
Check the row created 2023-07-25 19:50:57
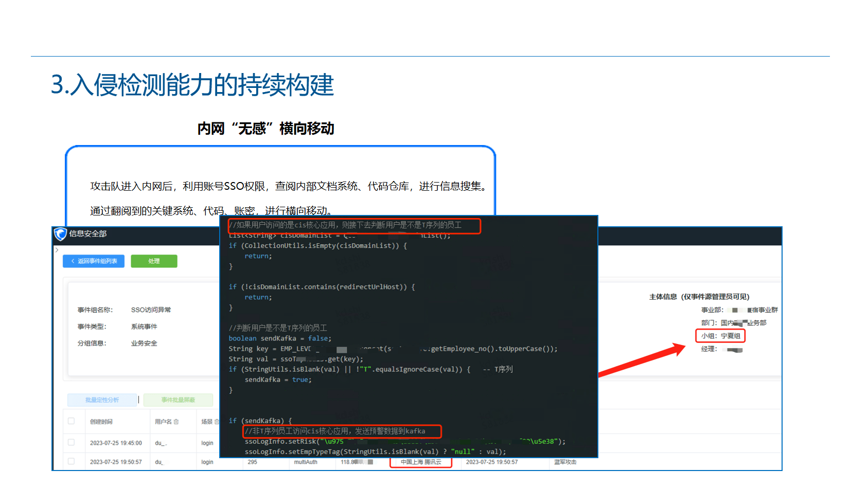pos(71,461)
